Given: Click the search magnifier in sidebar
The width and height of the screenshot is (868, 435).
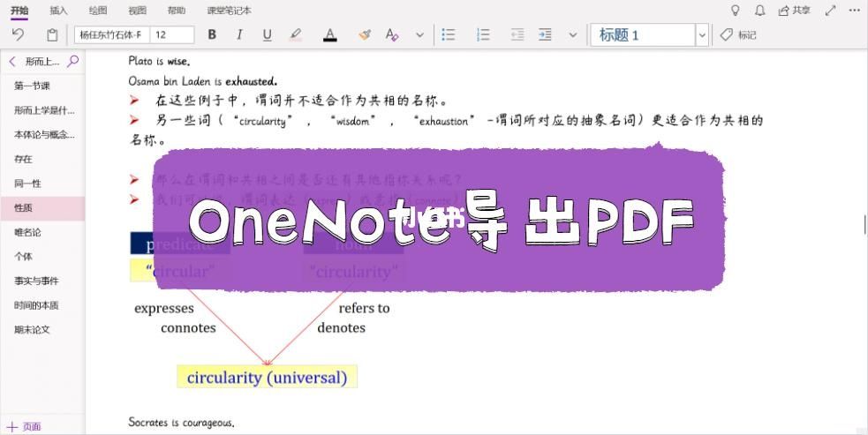Looking at the screenshot, I should pos(72,62).
